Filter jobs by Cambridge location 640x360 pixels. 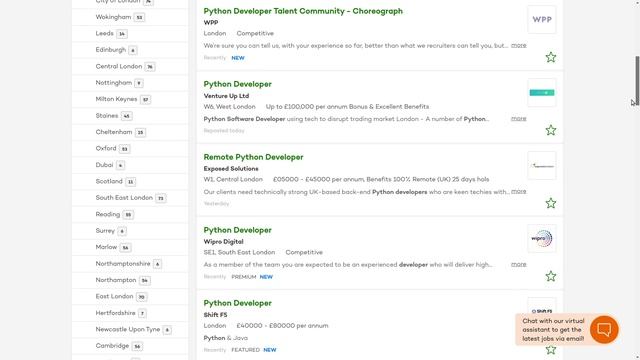tap(112, 346)
